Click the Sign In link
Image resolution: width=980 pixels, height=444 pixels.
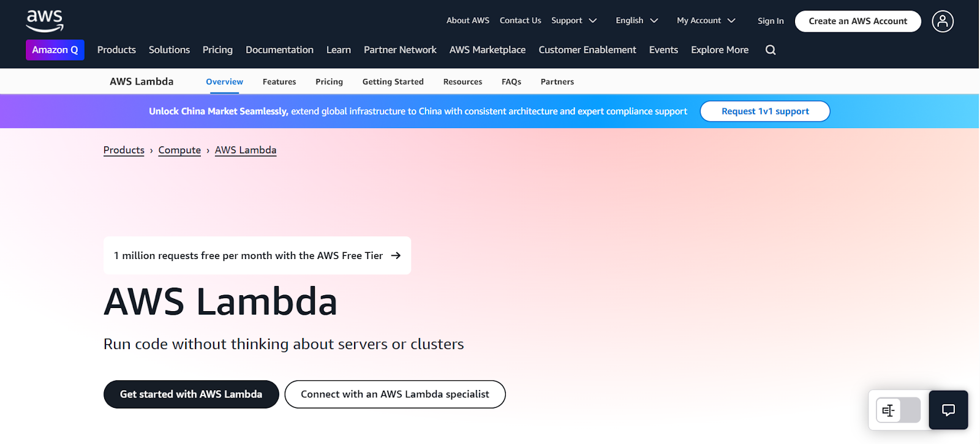click(771, 21)
